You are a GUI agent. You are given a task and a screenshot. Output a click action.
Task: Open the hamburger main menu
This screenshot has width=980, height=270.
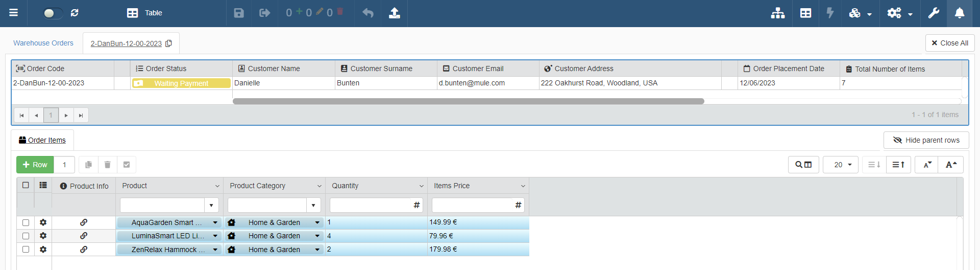pos(14,13)
